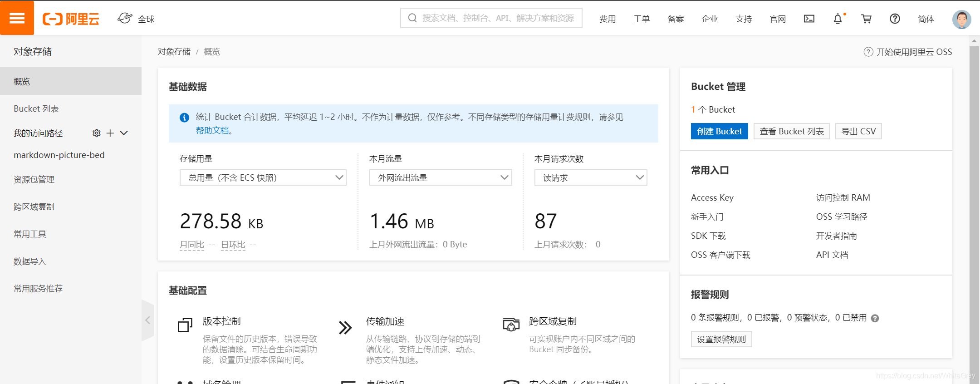Open the 帮助文档 link

[x=212, y=130]
